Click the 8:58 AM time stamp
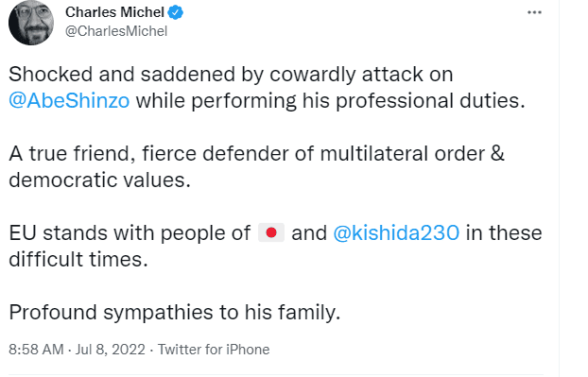The width and height of the screenshot is (588, 377). [36, 350]
